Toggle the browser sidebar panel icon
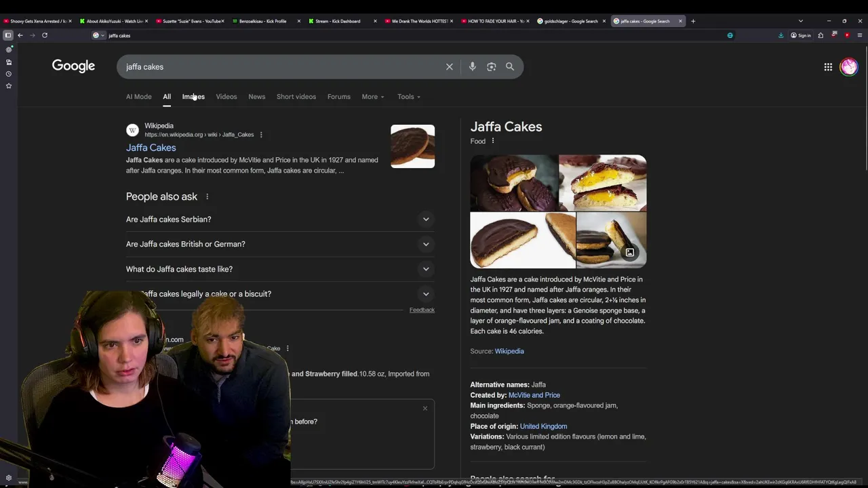This screenshot has width=868, height=488. [8, 35]
